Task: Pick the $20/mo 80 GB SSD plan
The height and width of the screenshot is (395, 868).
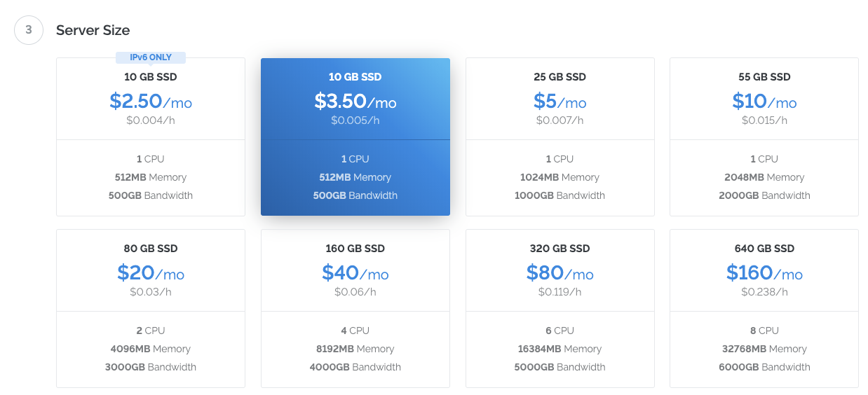Action: [x=151, y=308]
